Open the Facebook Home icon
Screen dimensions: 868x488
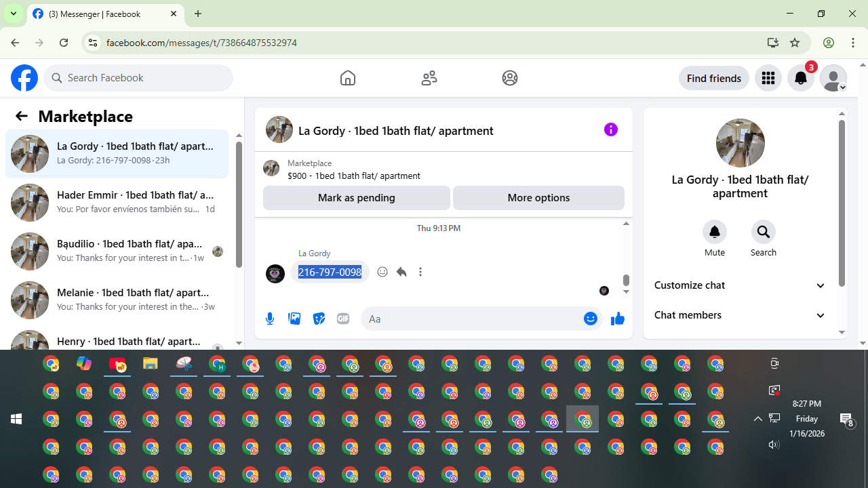click(x=348, y=78)
